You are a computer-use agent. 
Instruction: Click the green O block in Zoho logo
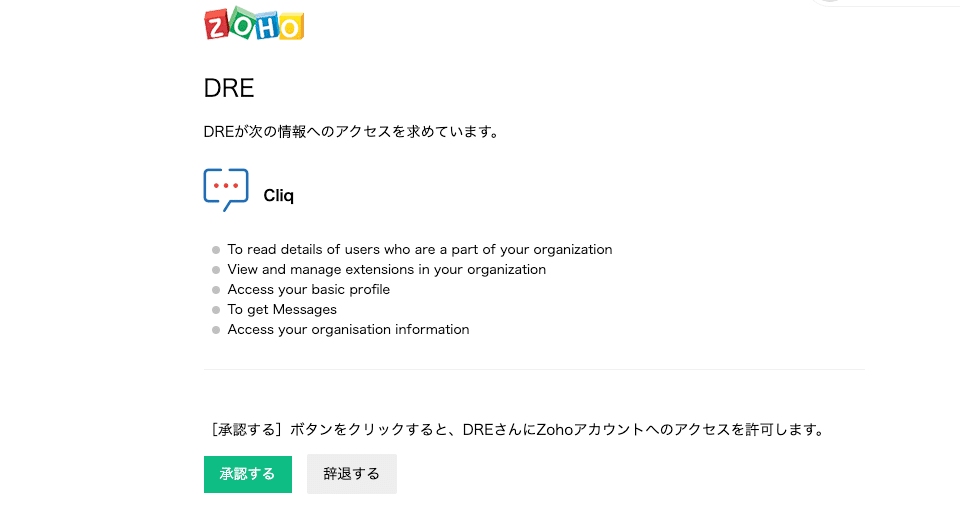pyautogui.click(x=242, y=23)
